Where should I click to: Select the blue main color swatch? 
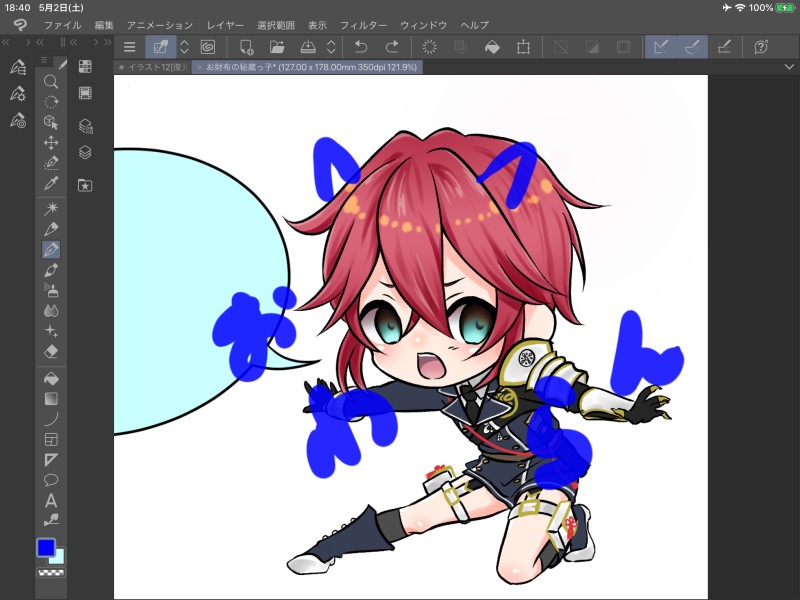click(46, 547)
